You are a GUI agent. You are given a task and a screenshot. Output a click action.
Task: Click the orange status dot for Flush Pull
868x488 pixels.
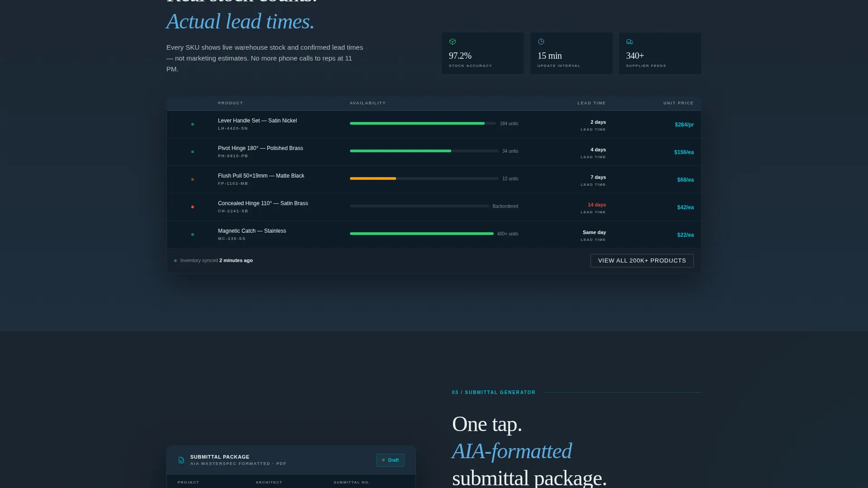pyautogui.click(x=193, y=179)
